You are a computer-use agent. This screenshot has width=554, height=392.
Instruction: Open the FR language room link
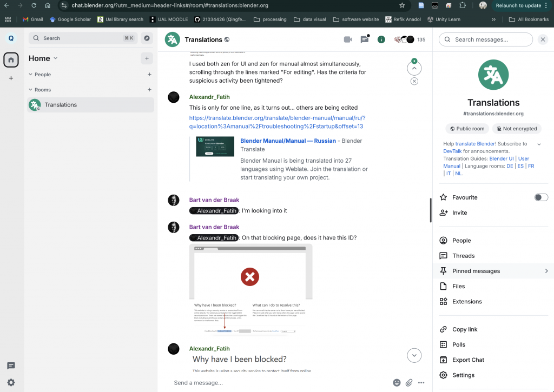pyautogui.click(x=531, y=166)
